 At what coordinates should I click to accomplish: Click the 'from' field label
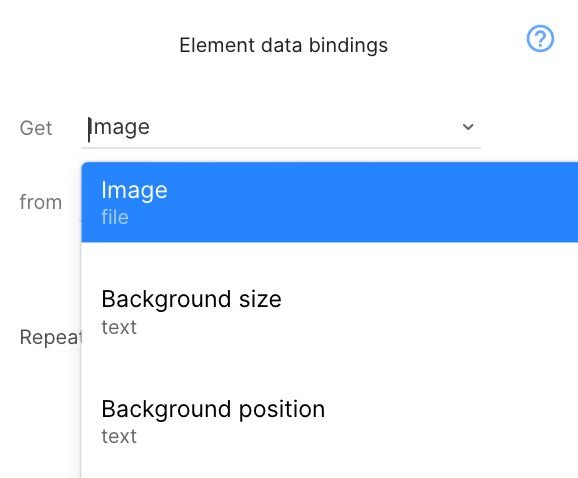pyautogui.click(x=41, y=202)
